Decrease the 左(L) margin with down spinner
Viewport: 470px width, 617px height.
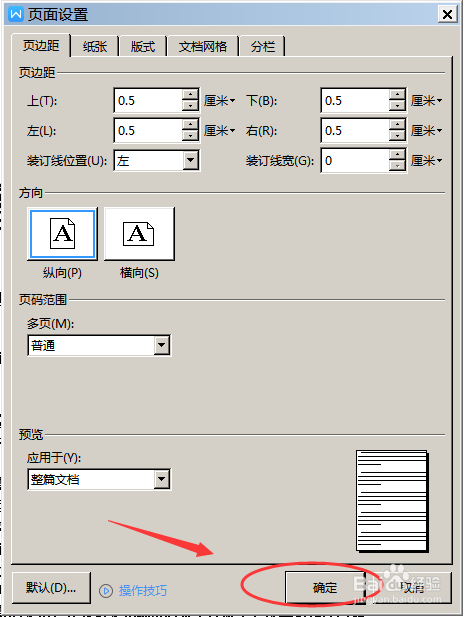191,136
